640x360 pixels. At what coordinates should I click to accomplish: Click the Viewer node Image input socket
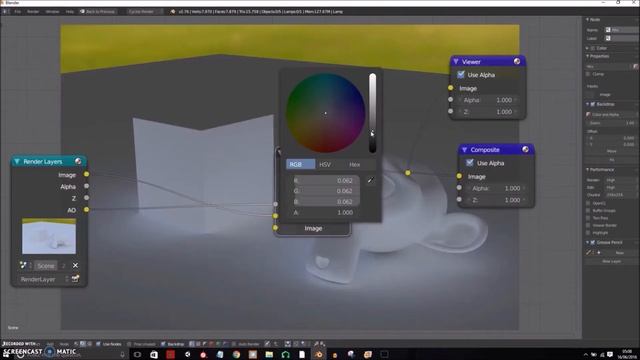click(451, 88)
